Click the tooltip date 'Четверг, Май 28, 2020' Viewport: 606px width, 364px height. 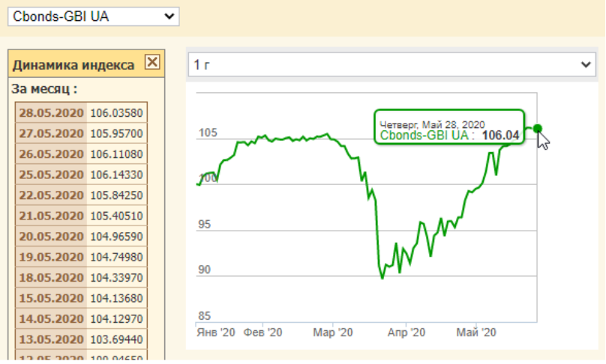coord(432,124)
